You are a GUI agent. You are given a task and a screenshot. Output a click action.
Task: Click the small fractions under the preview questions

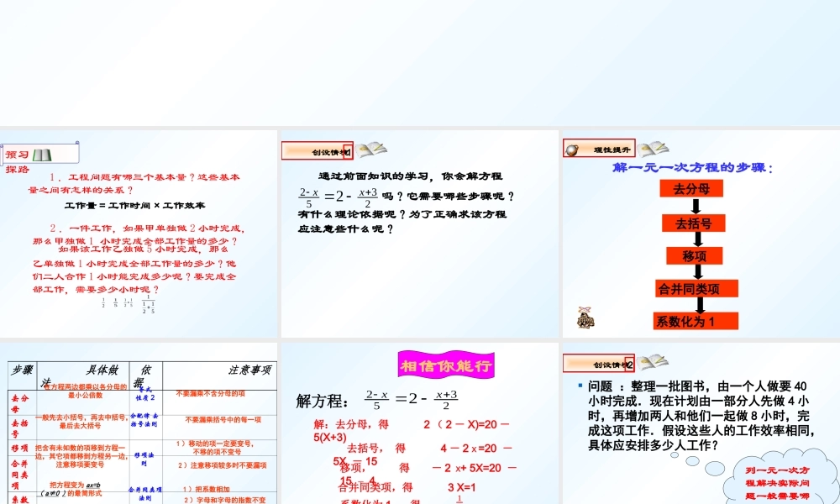[129, 304]
